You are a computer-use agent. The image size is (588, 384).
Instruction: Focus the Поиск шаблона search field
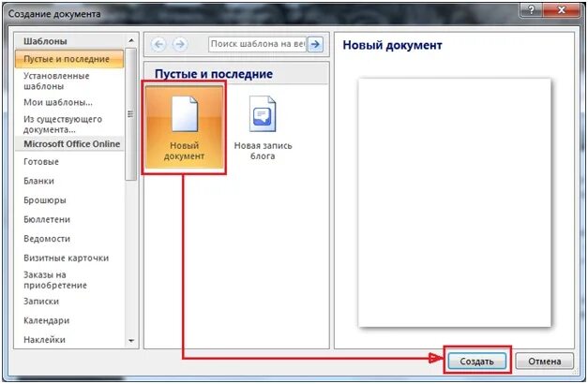(x=257, y=44)
